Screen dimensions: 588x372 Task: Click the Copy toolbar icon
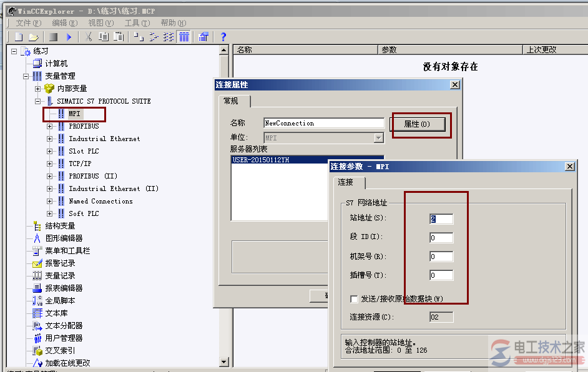(x=104, y=37)
